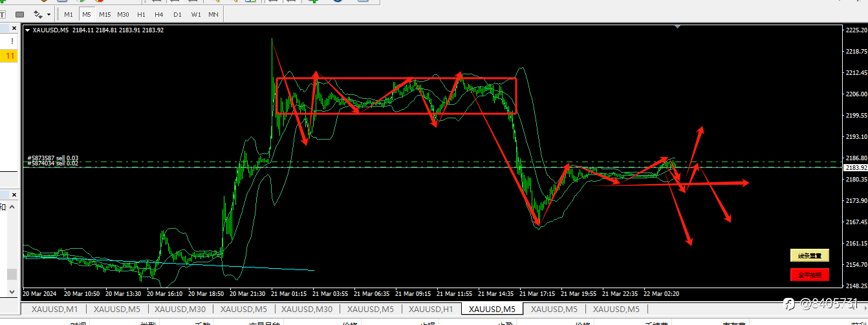Select the M1 timeframe button
This screenshot has width=868, height=325.
coord(69,14)
